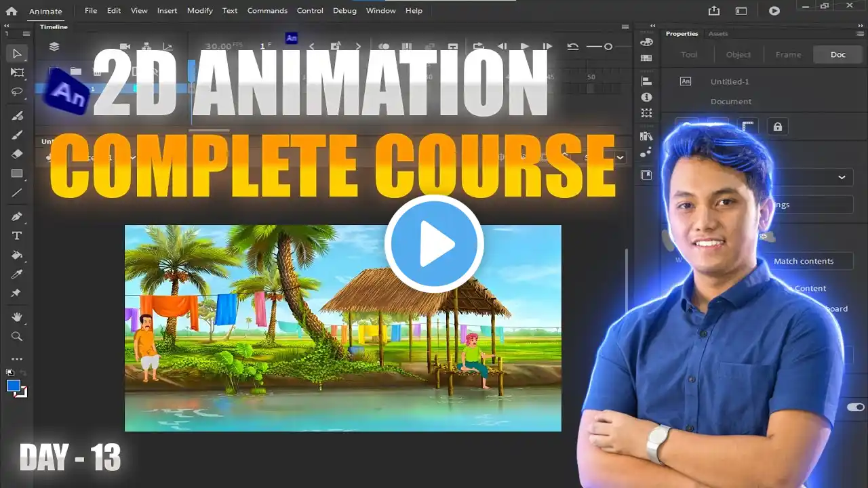Click the Share export icon
The height and width of the screenshot is (488, 868).
714,11
